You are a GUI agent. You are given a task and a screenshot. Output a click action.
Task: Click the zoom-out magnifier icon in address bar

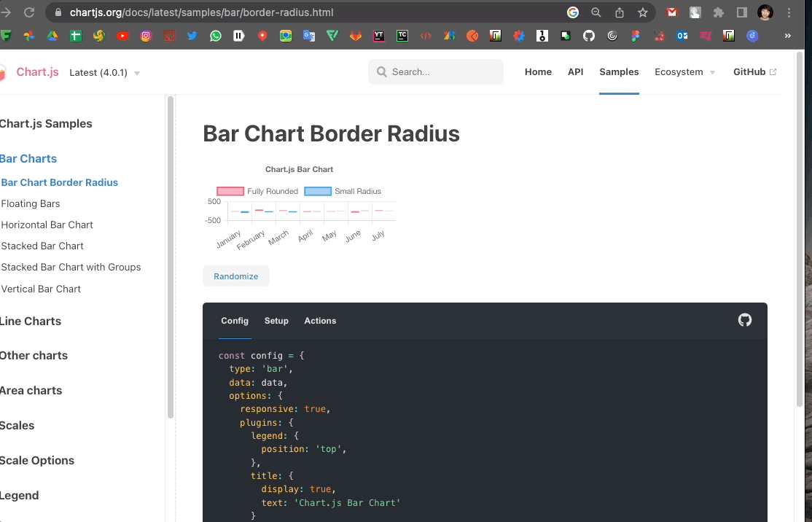[596, 12]
